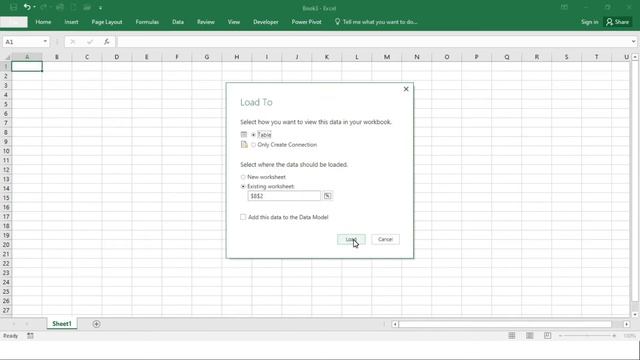Open the Review ribbon tab
The image size is (640, 360).
pos(206,22)
